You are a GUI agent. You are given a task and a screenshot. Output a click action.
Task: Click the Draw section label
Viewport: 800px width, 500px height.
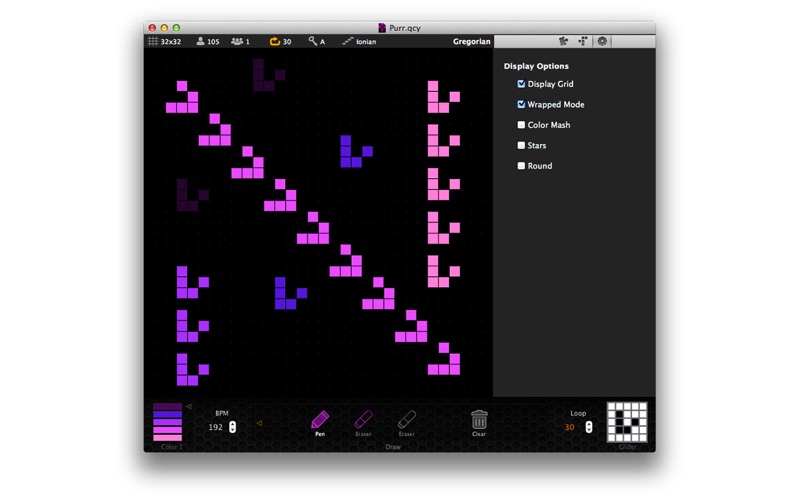point(393,446)
